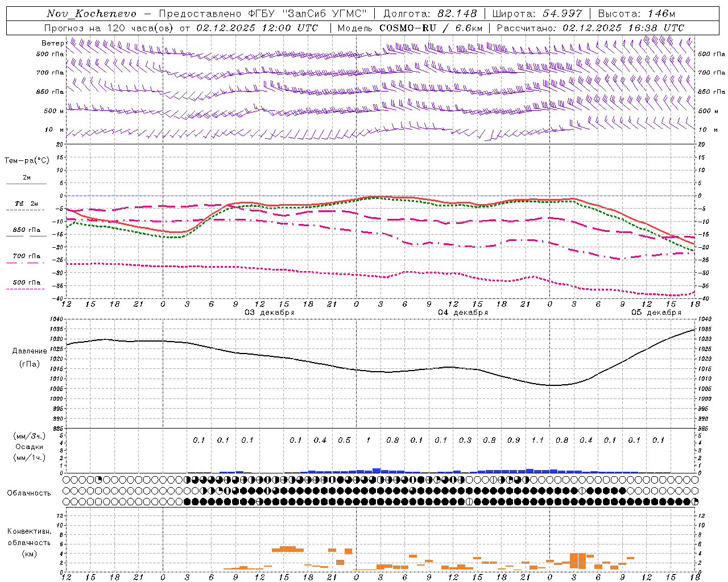Click the 1.1 precipitation value
This screenshot has height=582, width=728.
point(537,440)
